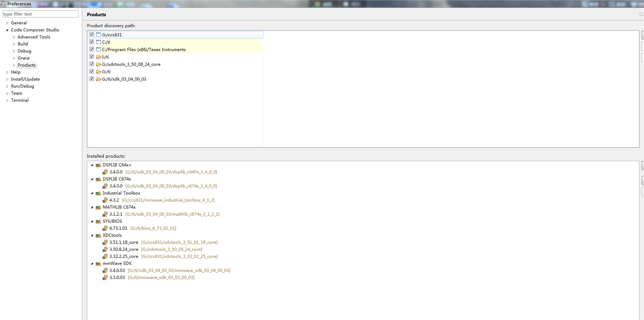The image size is (644, 320).
Task: Click the version icon beside 3.1.2.1
Action: 105,214
